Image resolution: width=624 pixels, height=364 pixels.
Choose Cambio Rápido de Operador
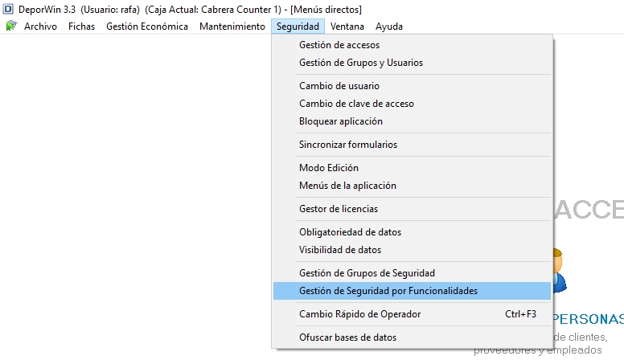pos(412,314)
